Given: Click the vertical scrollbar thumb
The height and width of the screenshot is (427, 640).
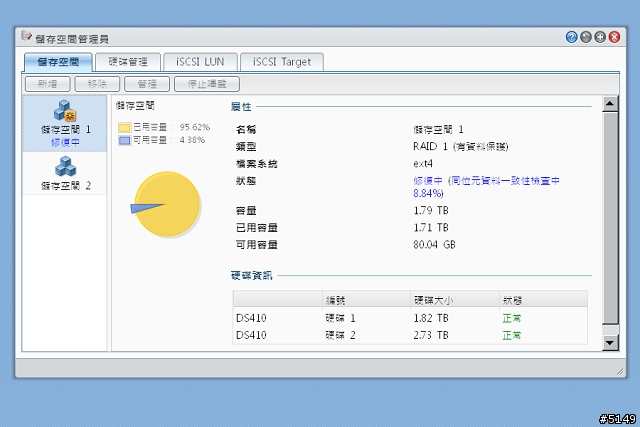Looking at the screenshot, I should click(x=610, y=217).
